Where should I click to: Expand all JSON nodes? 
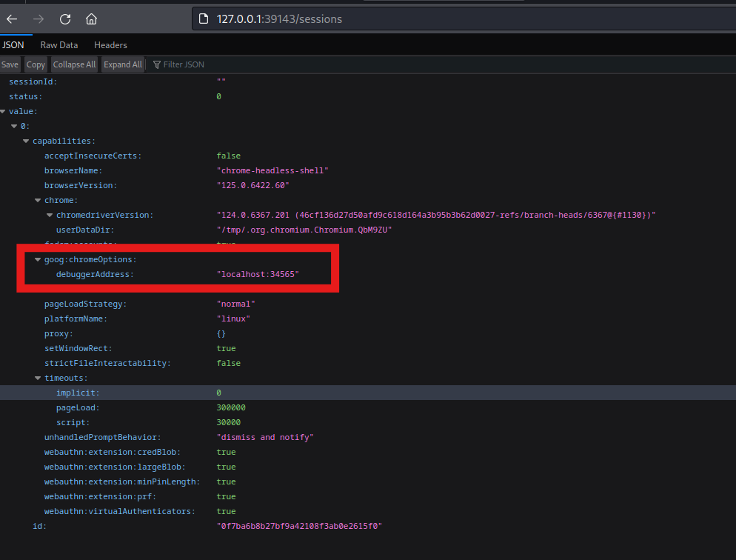tap(122, 64)
